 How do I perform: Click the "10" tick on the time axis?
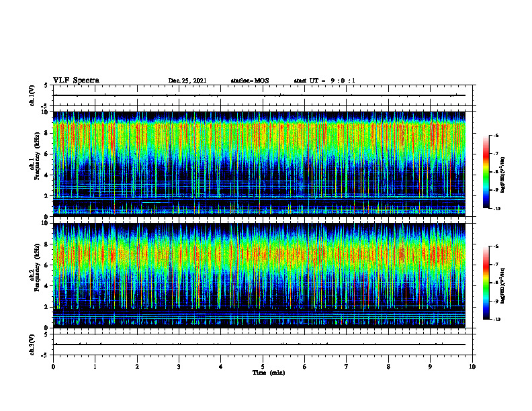[472, 367]
